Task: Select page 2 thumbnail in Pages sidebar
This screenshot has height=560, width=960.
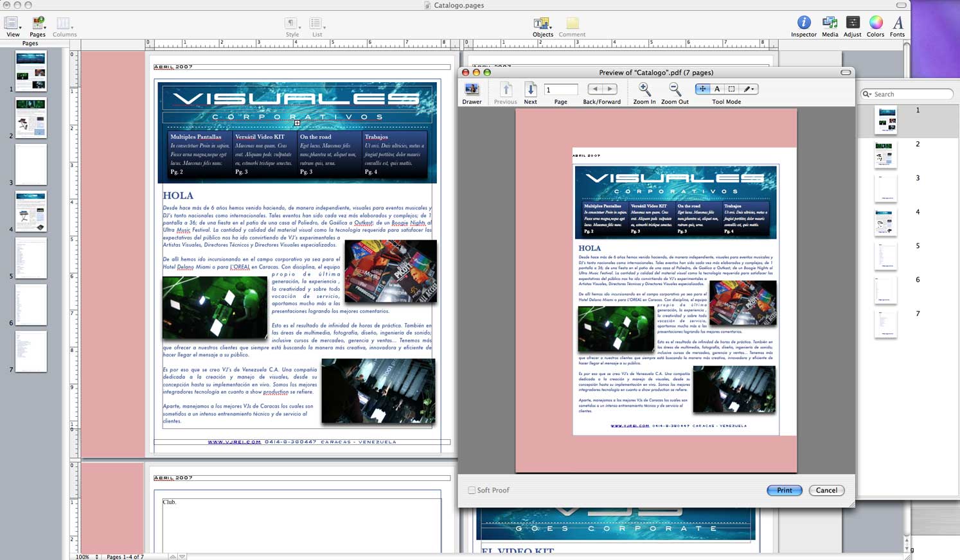Action: coord(31,118)
